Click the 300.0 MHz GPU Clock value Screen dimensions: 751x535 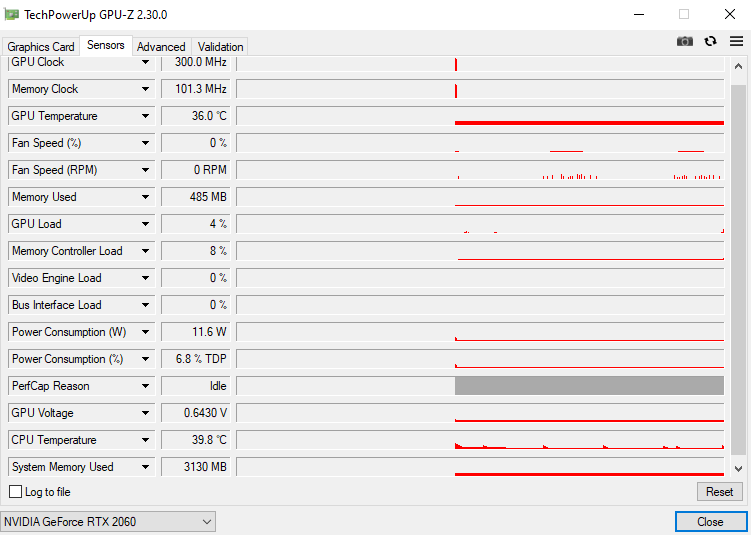(196, 62)
